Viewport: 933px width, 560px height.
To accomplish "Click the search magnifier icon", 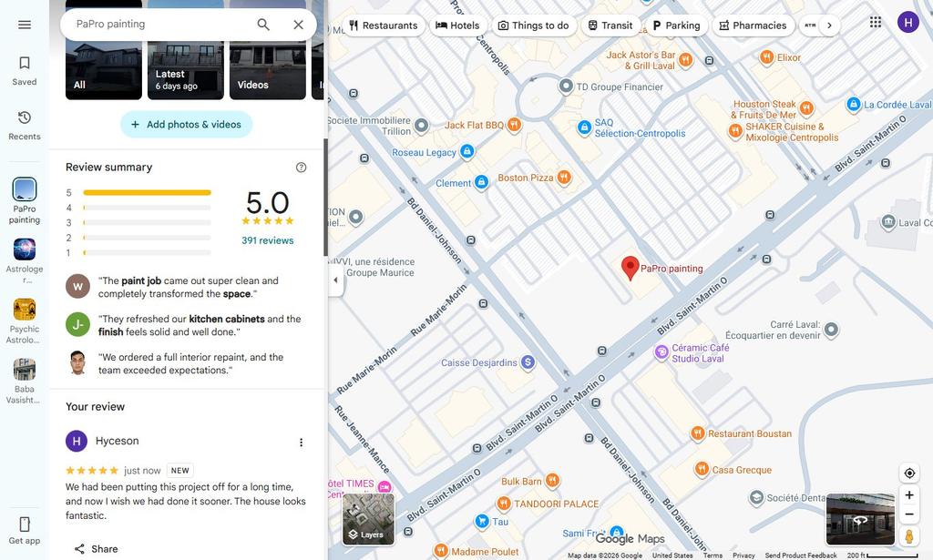I will coord(263,25).
